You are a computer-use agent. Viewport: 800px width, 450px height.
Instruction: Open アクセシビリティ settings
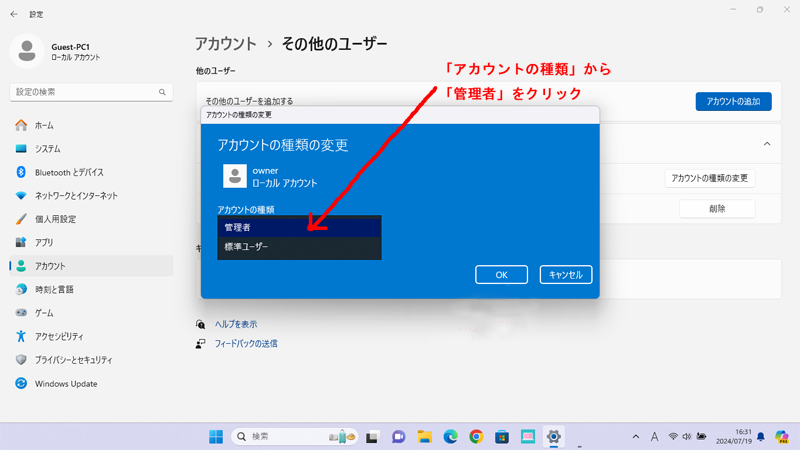coord(59,337)
